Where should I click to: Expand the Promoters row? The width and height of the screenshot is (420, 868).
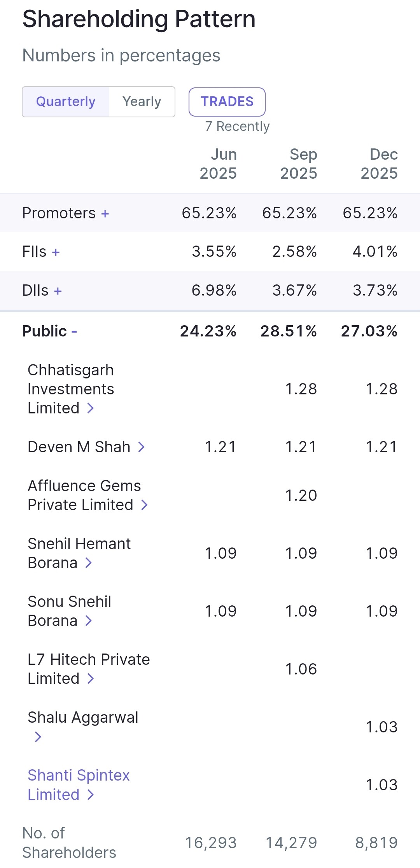click(105, 213)
